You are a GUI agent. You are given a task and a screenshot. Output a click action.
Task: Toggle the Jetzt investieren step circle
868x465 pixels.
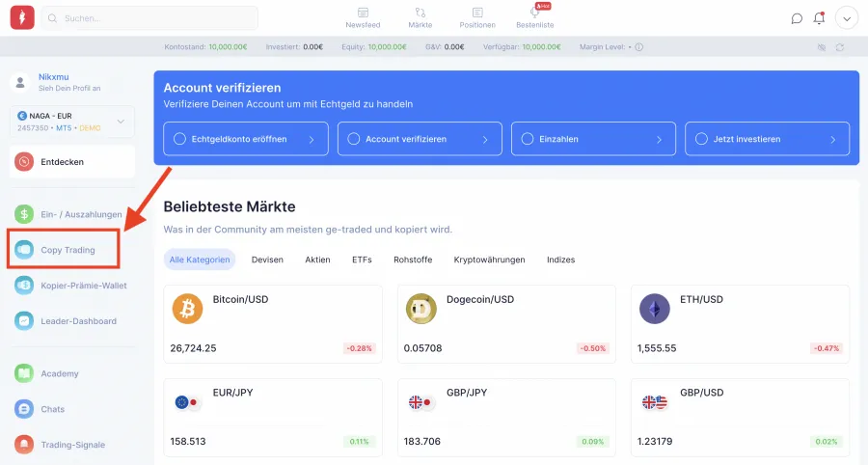coord(701,139)
